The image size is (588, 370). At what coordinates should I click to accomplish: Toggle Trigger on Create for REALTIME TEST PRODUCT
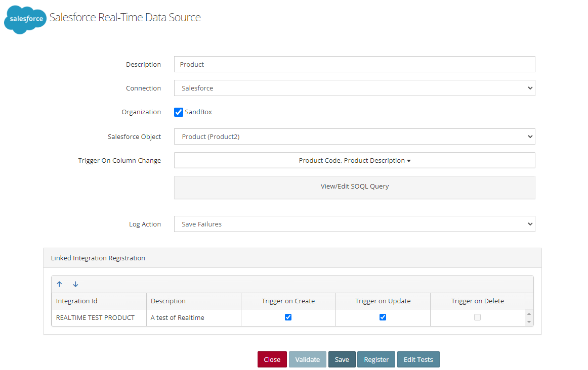288,317
